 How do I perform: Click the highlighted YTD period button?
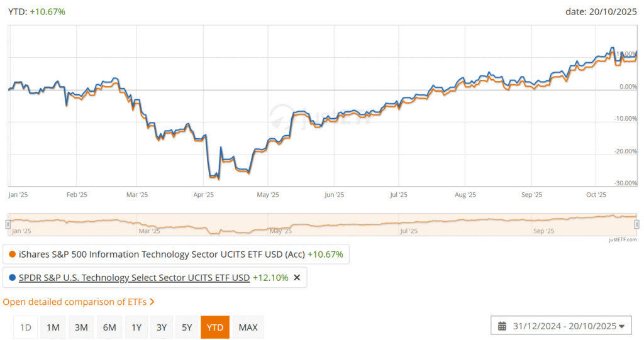point(215,327)
